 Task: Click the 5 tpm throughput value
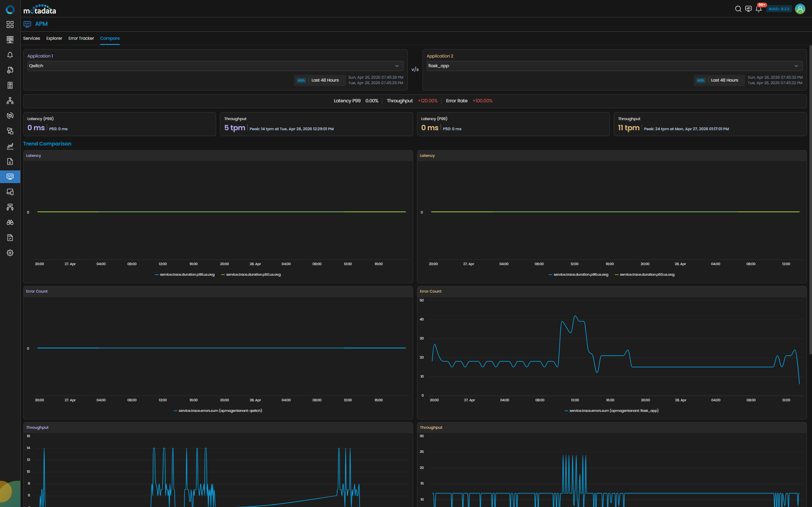[235, 128]
